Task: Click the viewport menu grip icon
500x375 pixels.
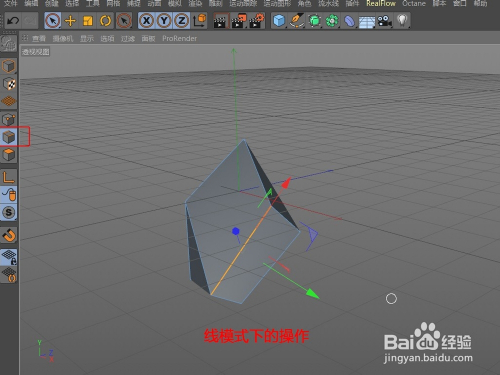Action: [25, 38]
